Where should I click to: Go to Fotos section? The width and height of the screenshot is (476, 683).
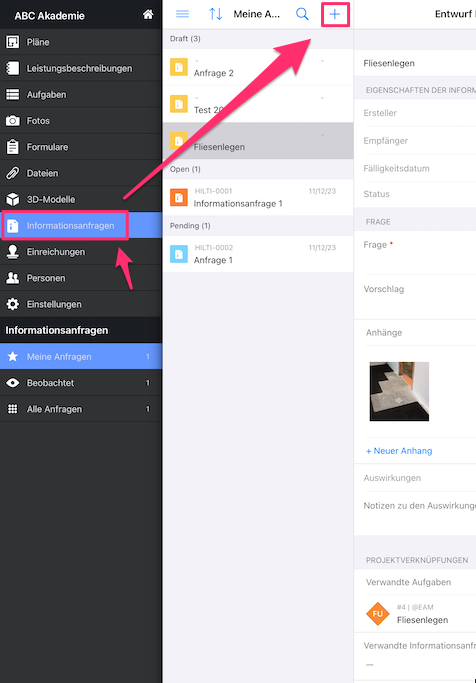pos(81,121)
